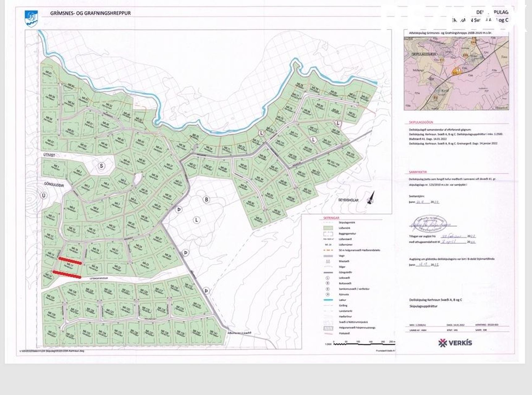Click the upper red line marking

(70, 261)
